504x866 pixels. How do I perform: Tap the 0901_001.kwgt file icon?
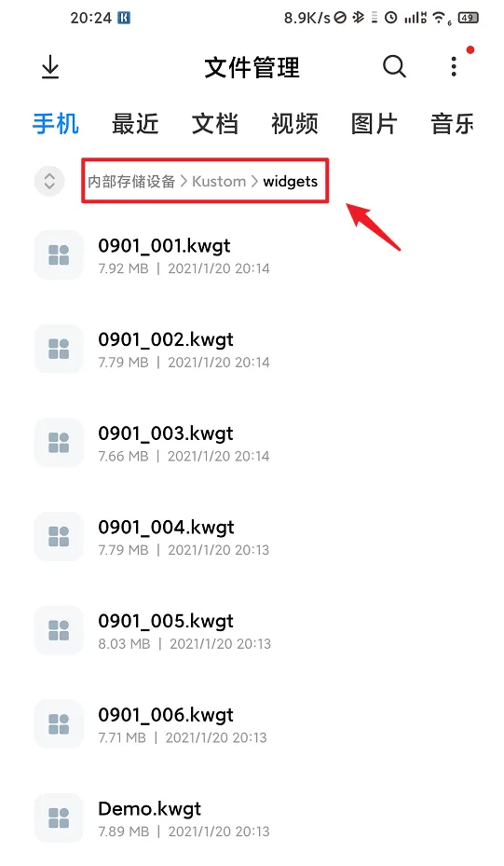[x=59, y=254]
